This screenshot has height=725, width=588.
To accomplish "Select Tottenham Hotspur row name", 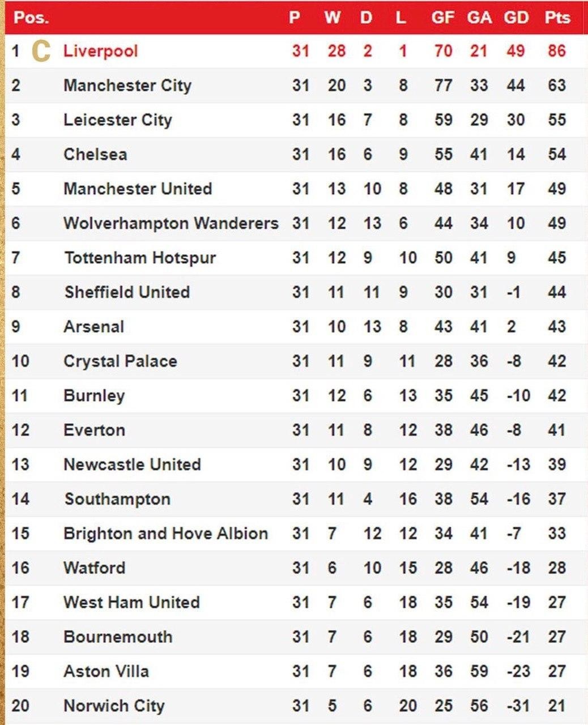I will pyautogui.click(x=140, y=258).
